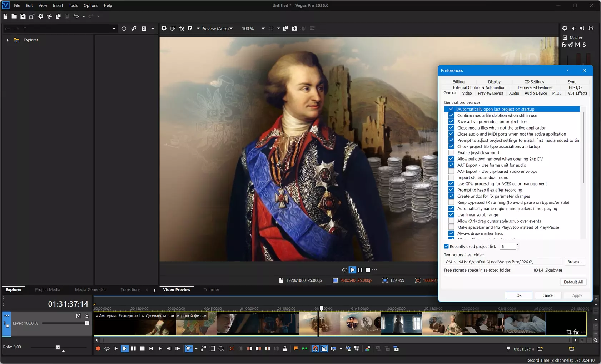Switch to the Audio Device tab in Preferences
The image size is (601, 364).
pyautogui.click(x=536, y=93)
